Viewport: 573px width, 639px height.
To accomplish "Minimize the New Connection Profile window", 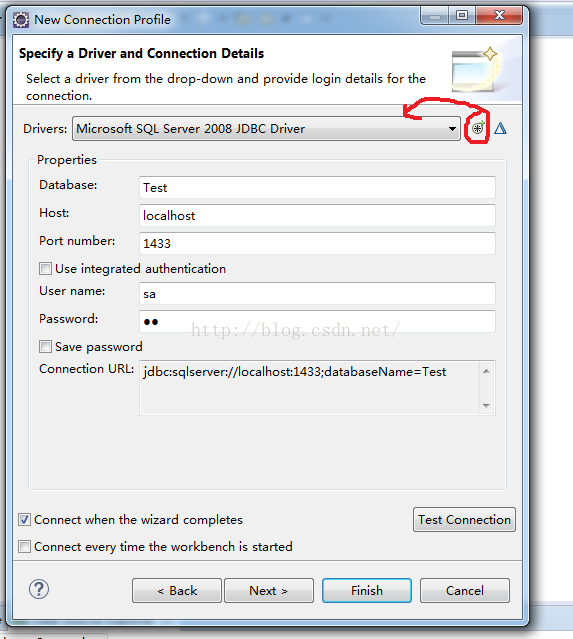I will tap(435, 17).
